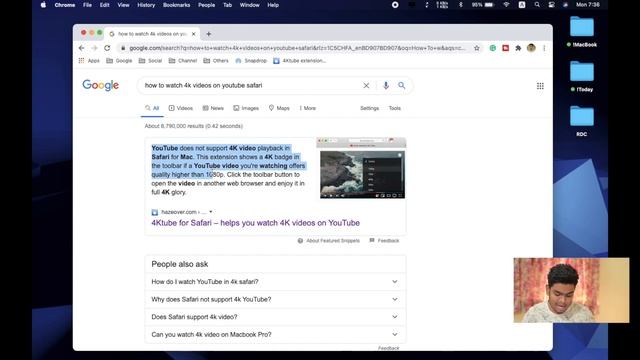
Task: Open Google apps grid icon
Action: (540, 86)
